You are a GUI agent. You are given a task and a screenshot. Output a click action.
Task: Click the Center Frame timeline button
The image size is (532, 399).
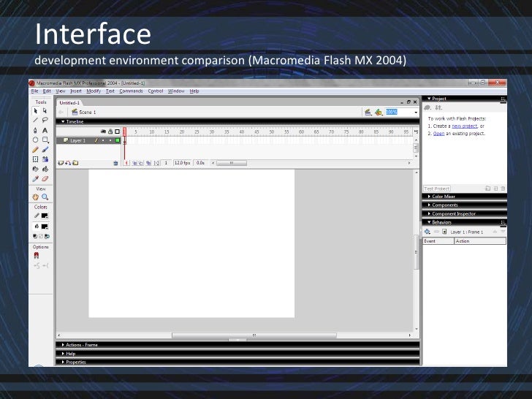tap(126, 163)
